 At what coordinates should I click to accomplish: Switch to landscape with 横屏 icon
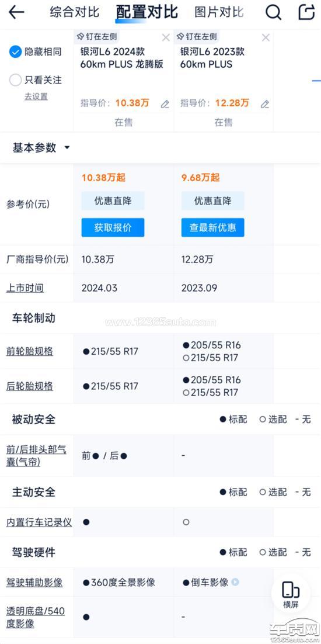pyautogui.click(x=290, y=594)
